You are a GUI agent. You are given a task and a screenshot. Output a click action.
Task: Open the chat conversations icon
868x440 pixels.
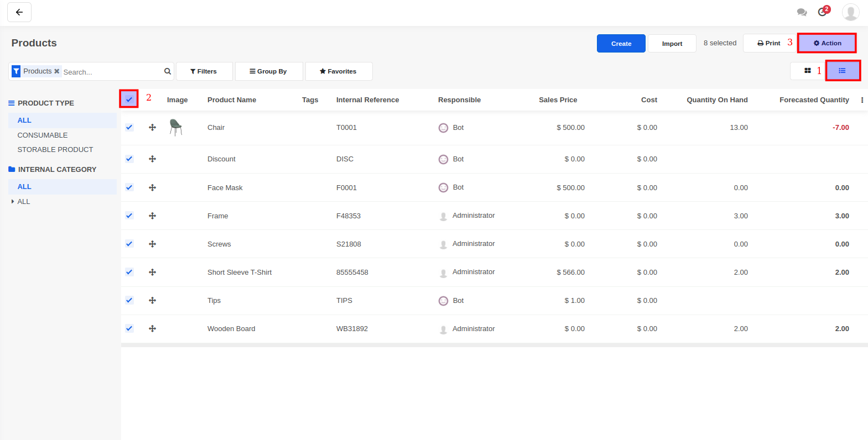[802, 12]
